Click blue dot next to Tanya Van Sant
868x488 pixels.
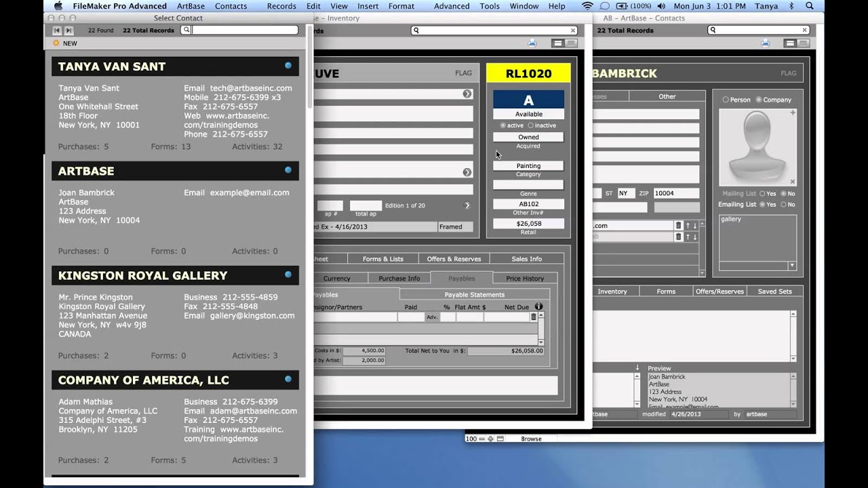(x=288, y=66)
